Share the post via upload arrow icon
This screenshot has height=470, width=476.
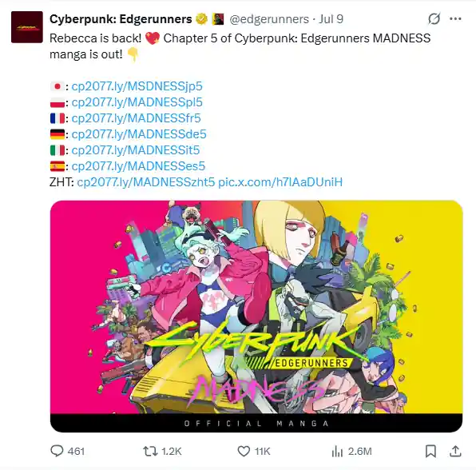pos(455,451)
